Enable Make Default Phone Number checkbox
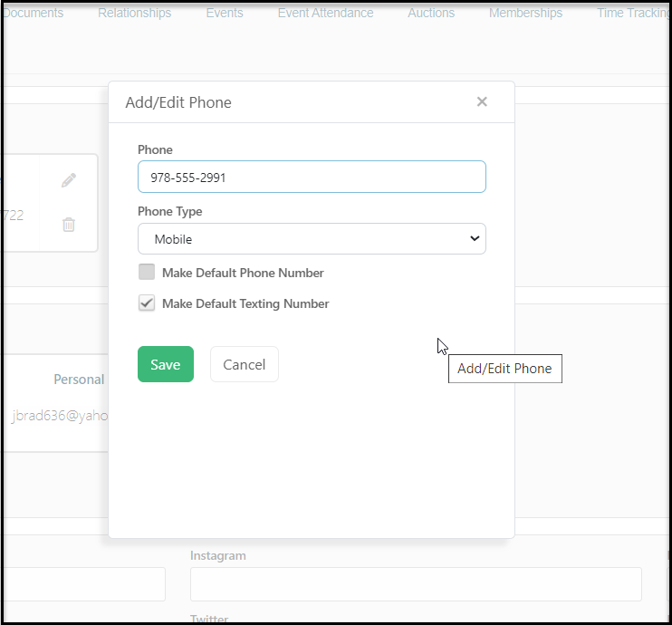 click(147, 273)
